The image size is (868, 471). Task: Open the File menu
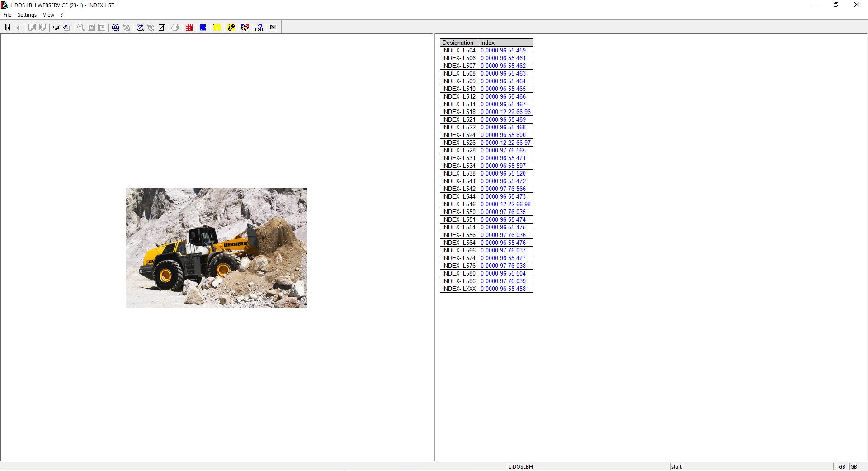[7, 14]
